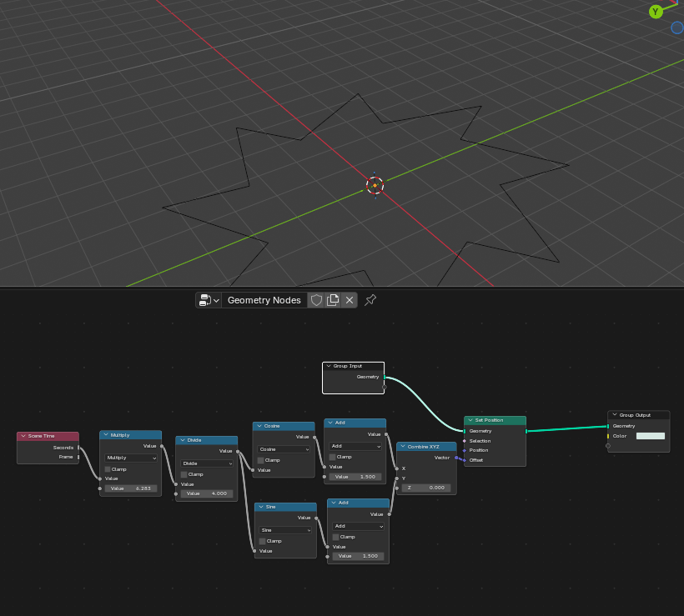Click upper Add value field 1.500
Image resolution: width=684 pixels, height=616 pixels.
(355, 477)
